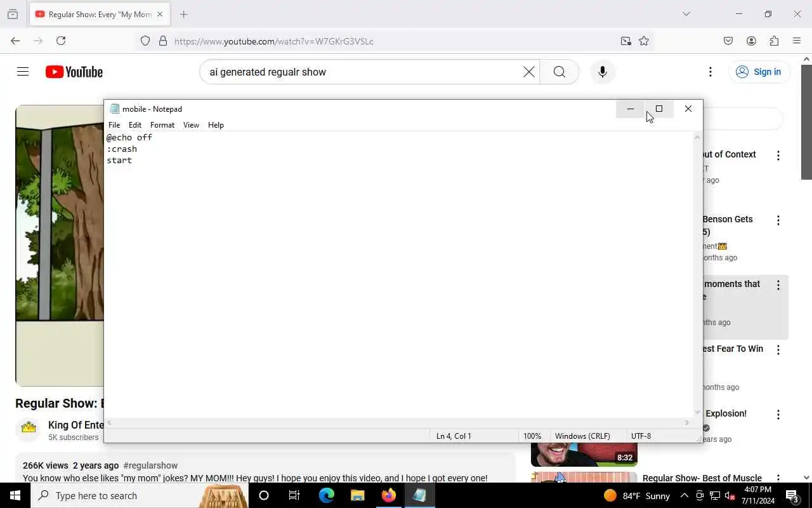This screenshot has height=508, width=812.
Task: Open options for Benson Gets video
Action: 778,220
